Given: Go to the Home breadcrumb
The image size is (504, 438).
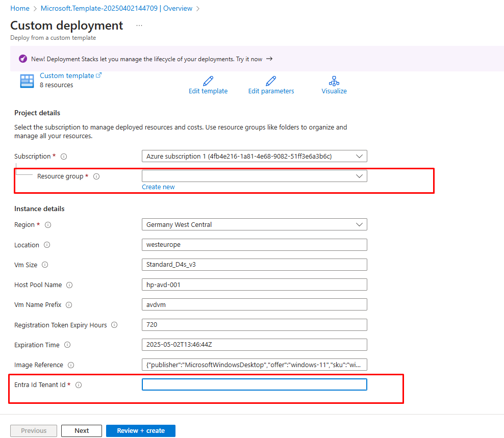Looking at the screenshot, I should (20, 8).
